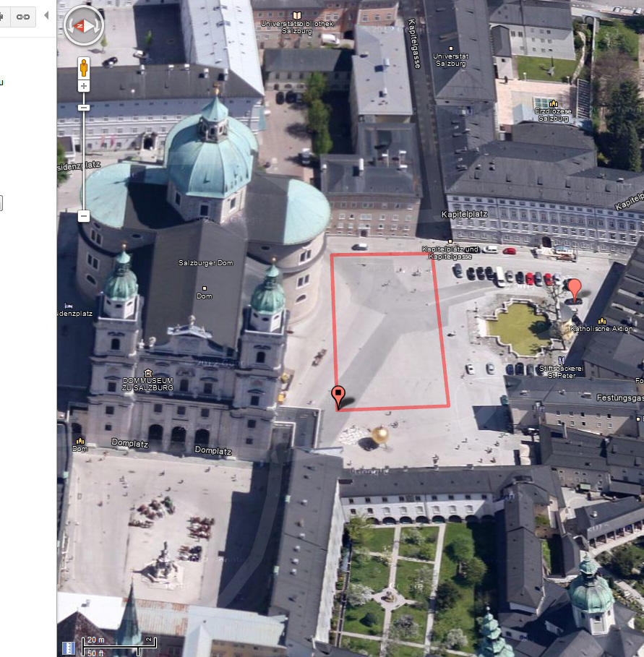Screen dimensions: 644x657
Task: Click the red pin at the rectangle corner
Action: [x=338, y=396]
